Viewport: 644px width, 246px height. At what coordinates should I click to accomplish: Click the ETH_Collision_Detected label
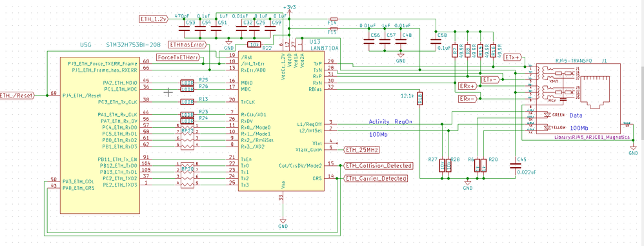pyautogui.click(x=378, y=165)
